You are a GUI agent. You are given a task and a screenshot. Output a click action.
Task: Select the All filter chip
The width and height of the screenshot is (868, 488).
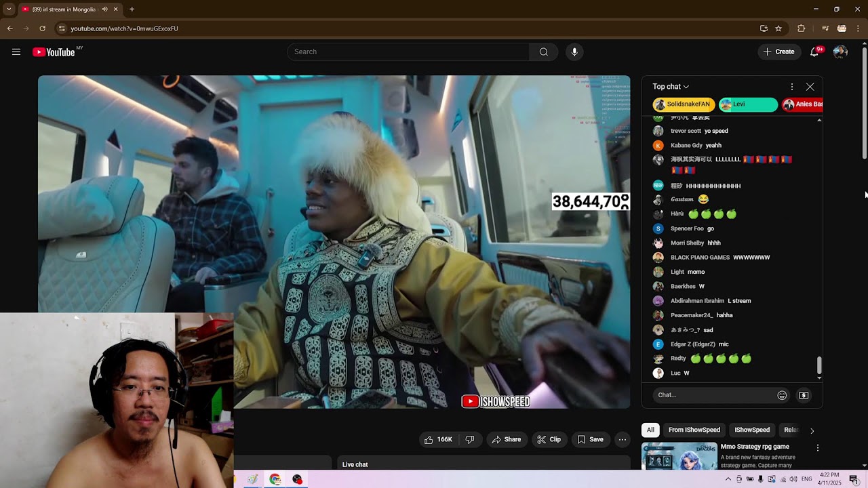[650, 430]
